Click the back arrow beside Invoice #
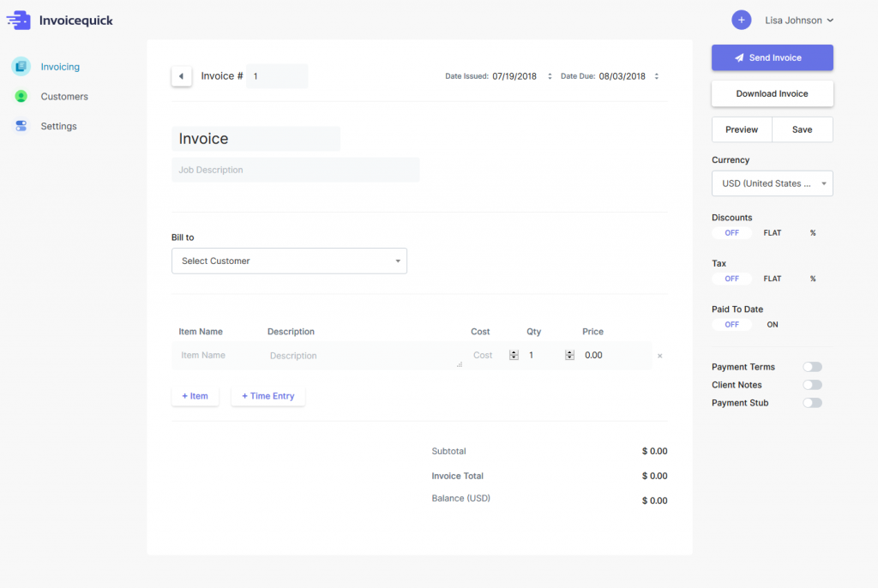 click(182, 75)
